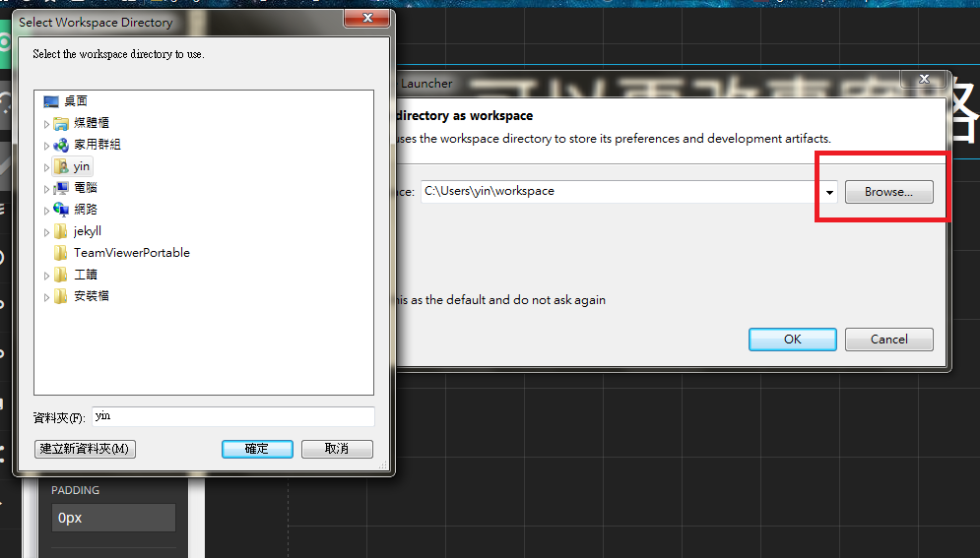The height and width of the screenshot is (558, 980).
Task: Click the 建立新資料夾(M) button
Action: [x=85, y=449]
